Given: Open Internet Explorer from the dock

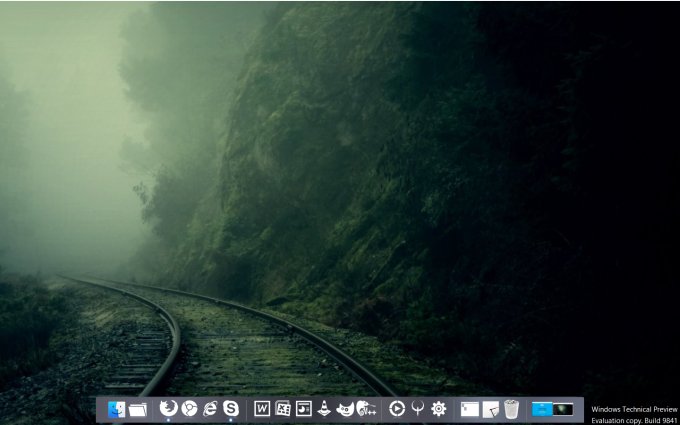Looking at the screenshot, I should (x=210, y=409).
